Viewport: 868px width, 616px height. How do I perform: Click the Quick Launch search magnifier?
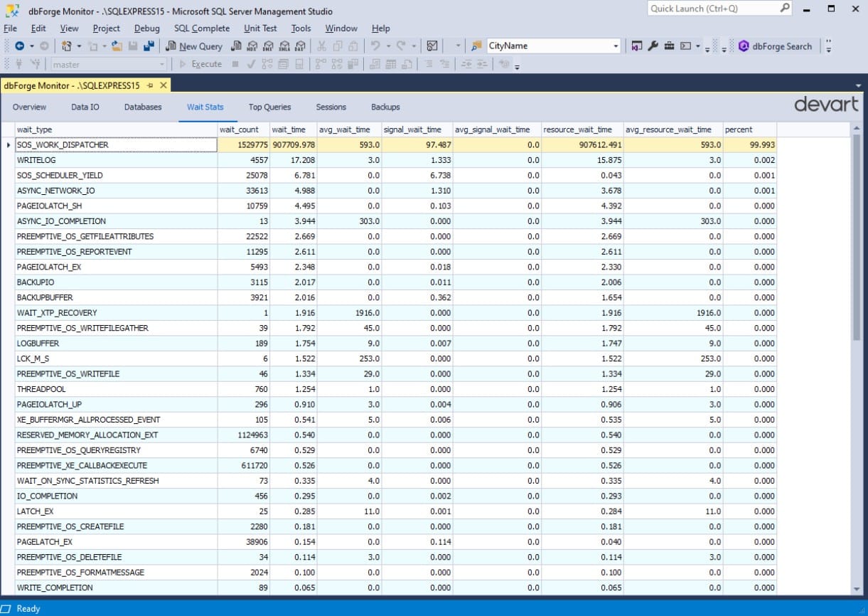coord(784,9)
